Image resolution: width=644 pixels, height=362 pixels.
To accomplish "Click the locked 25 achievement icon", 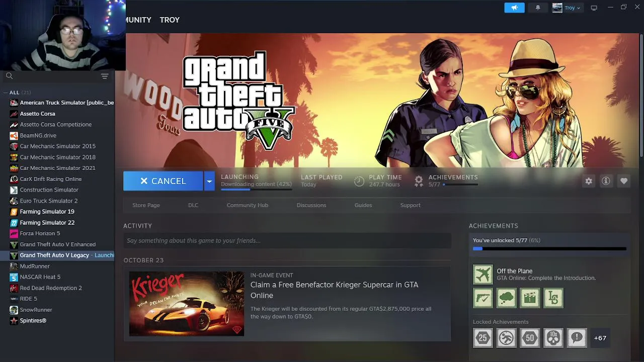I will coord(482,338).
